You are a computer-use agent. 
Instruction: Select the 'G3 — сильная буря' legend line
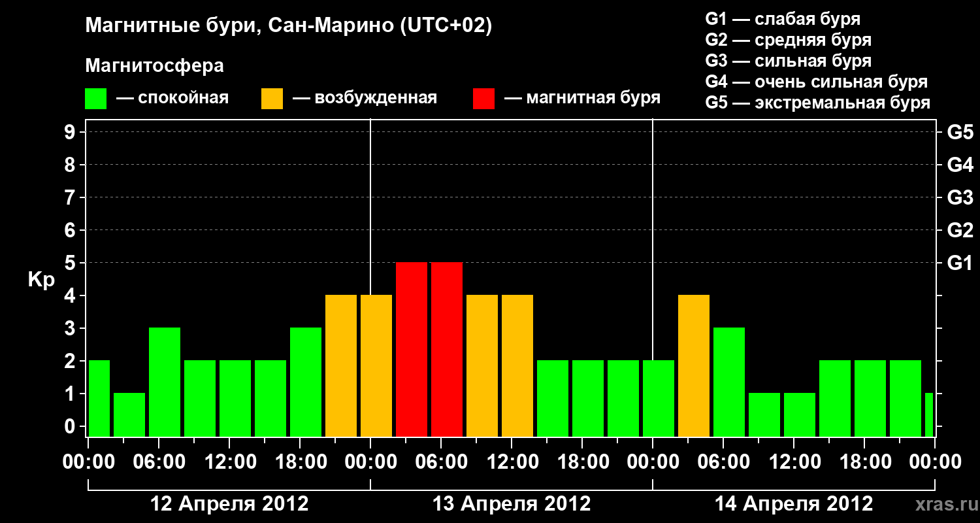(788, 61)
